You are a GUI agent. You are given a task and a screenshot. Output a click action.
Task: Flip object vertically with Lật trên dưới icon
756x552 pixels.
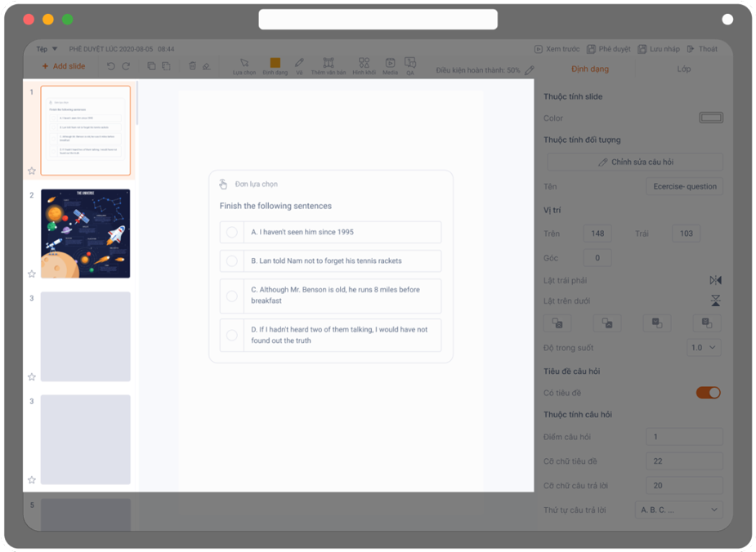coord(715,301)
